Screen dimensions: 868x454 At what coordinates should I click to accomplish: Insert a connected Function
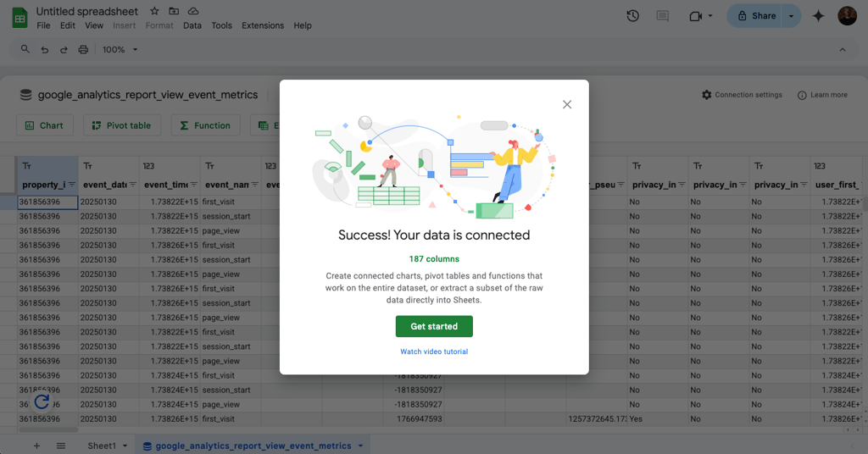[x=205, y=125]
